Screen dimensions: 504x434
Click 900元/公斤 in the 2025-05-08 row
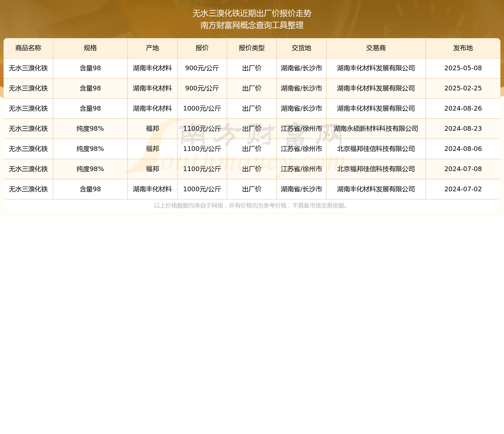click(202, 68)
